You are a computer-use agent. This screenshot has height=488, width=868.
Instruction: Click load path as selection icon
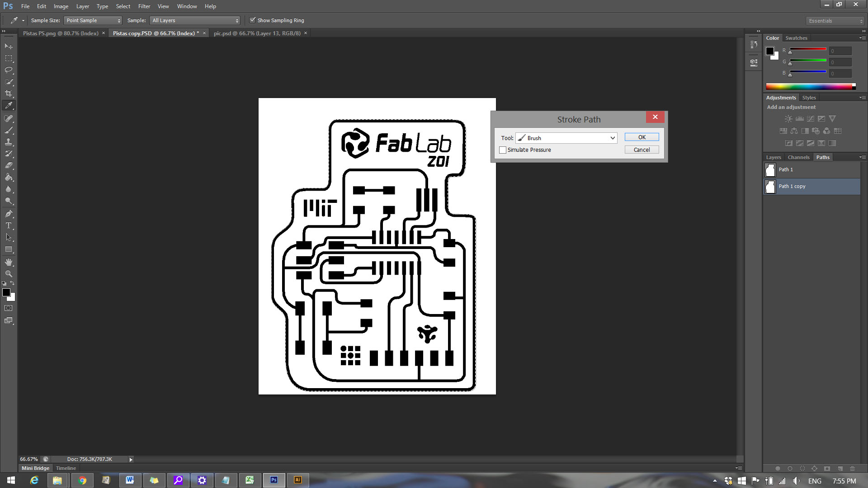coord(802,469)
